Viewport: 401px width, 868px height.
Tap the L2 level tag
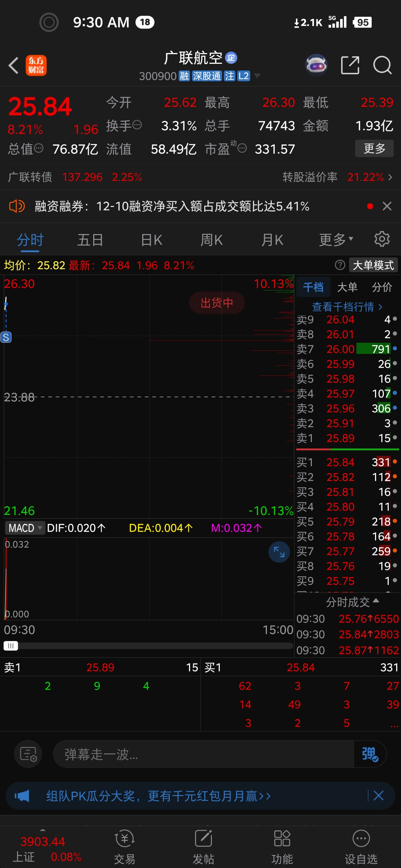pos(244,76)
